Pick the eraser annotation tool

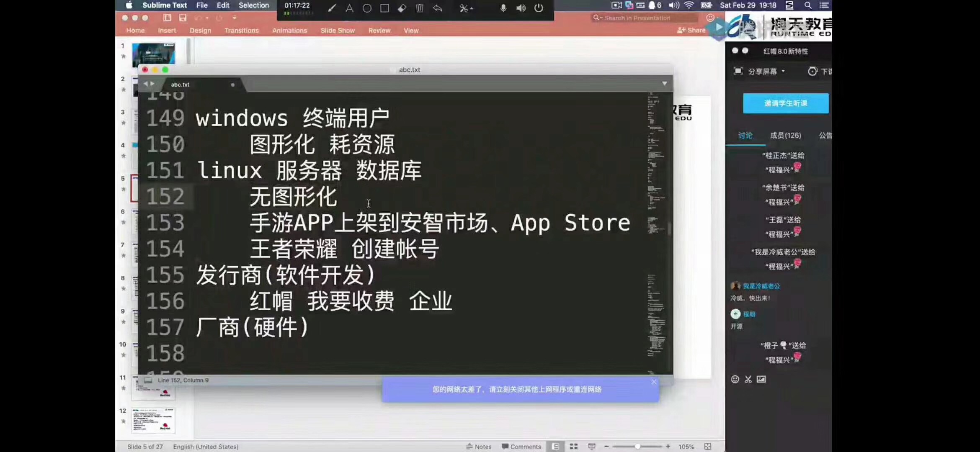point(402,8)
